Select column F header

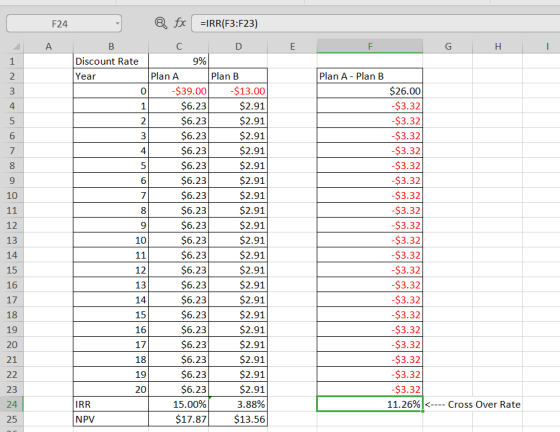pos(370,46)
